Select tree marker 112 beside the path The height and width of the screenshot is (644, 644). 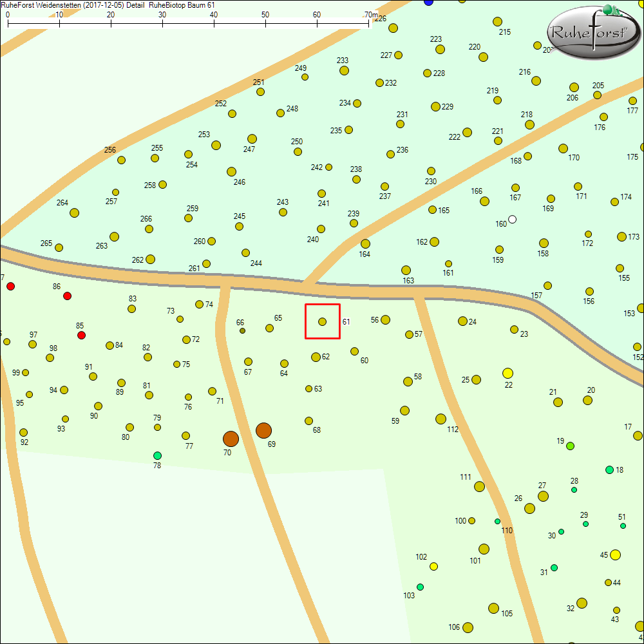[x=440, y=419]
